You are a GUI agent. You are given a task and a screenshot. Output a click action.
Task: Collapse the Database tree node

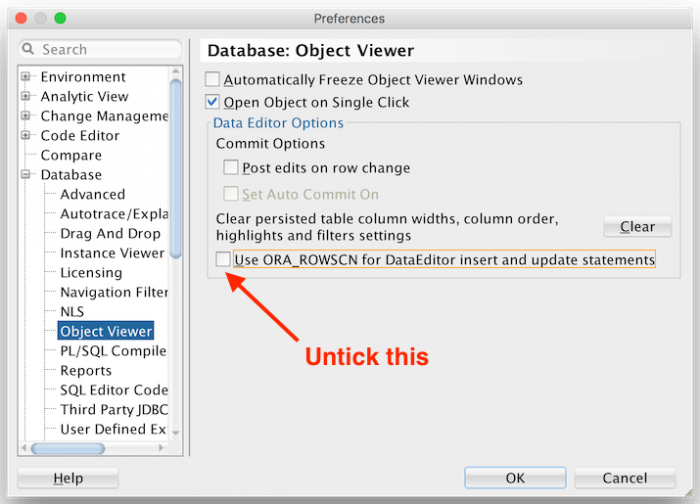(x=26, y=175)
